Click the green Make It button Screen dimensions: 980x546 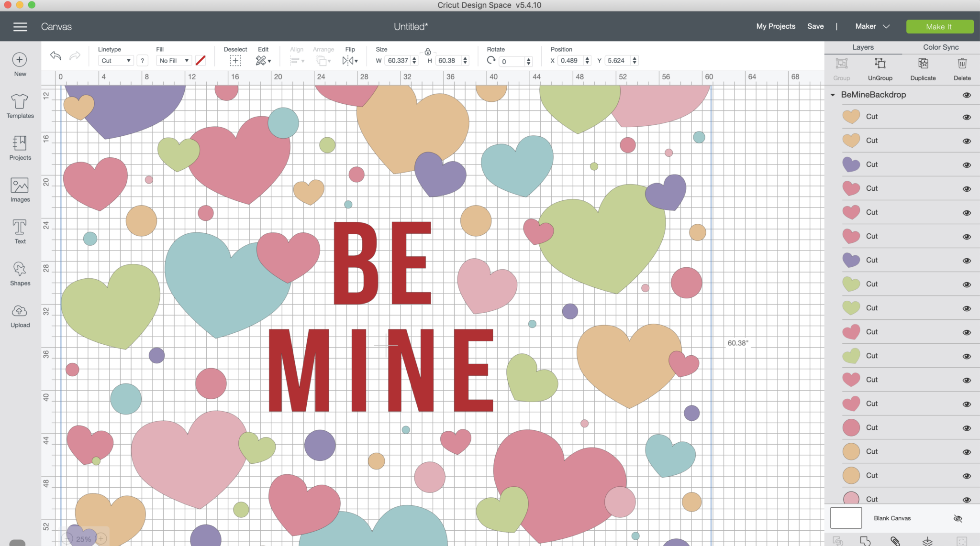click(939, 26)
